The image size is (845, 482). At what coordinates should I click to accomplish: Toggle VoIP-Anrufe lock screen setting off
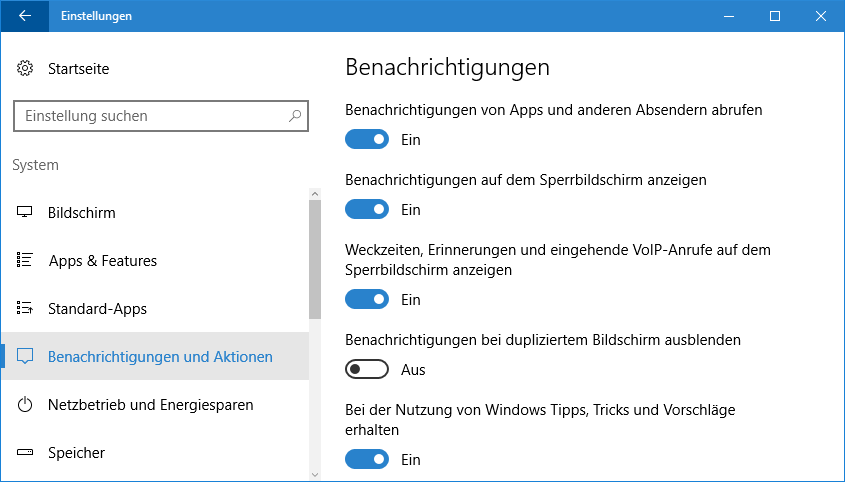click(366, 300)
